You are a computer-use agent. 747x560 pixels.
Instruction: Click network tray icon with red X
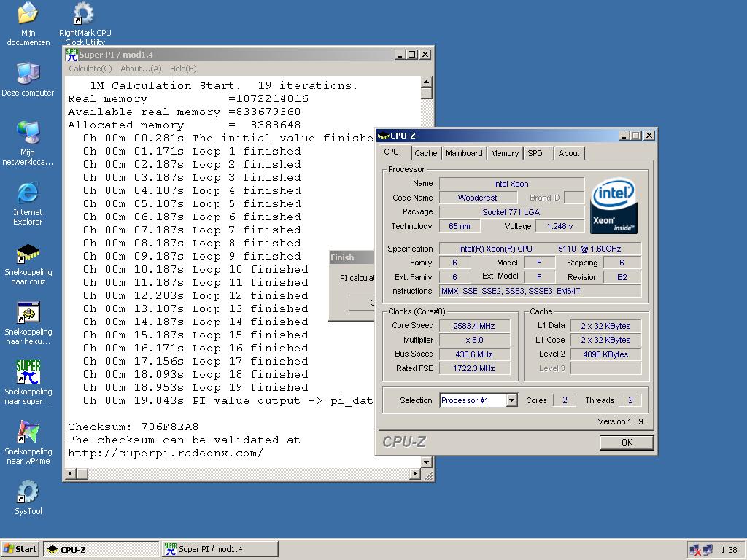[694, 550]
